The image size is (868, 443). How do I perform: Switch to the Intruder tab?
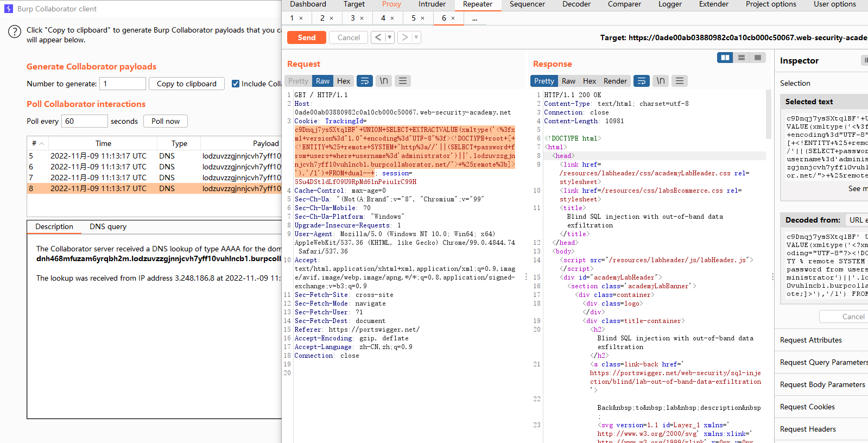coord(432,4)
